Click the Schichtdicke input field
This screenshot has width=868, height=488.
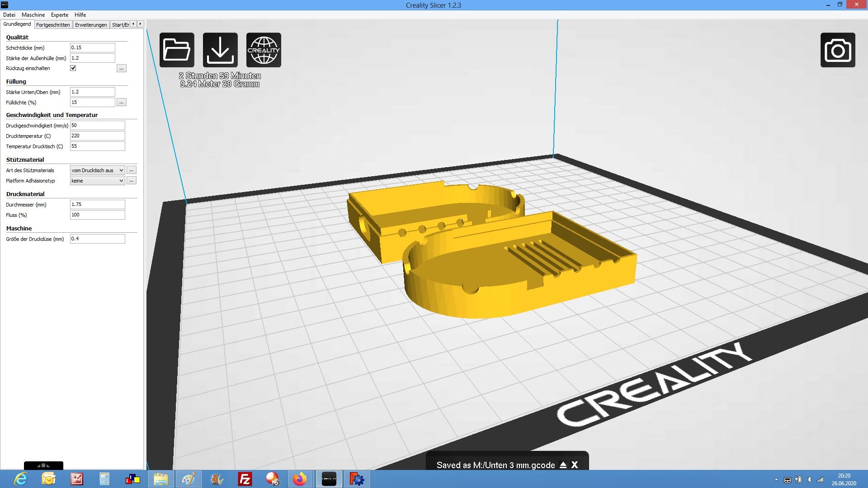tap(92, 47)
